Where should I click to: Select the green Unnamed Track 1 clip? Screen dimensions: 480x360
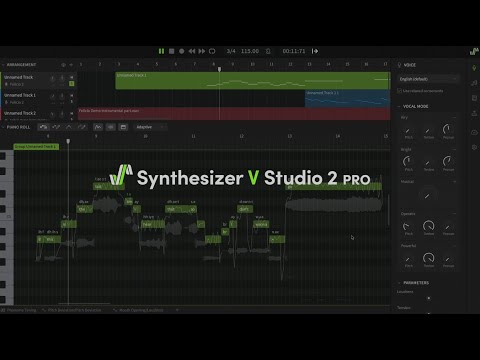pos(253,81)
